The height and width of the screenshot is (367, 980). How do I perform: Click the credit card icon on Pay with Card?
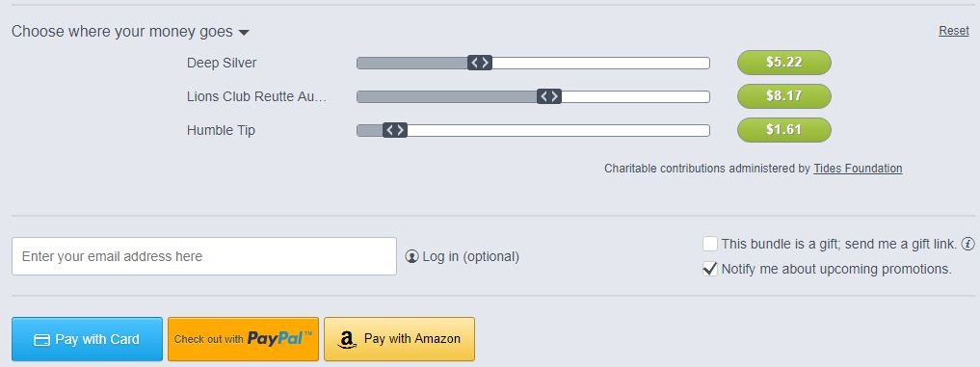pyautogui.click(x=41, y=339)
